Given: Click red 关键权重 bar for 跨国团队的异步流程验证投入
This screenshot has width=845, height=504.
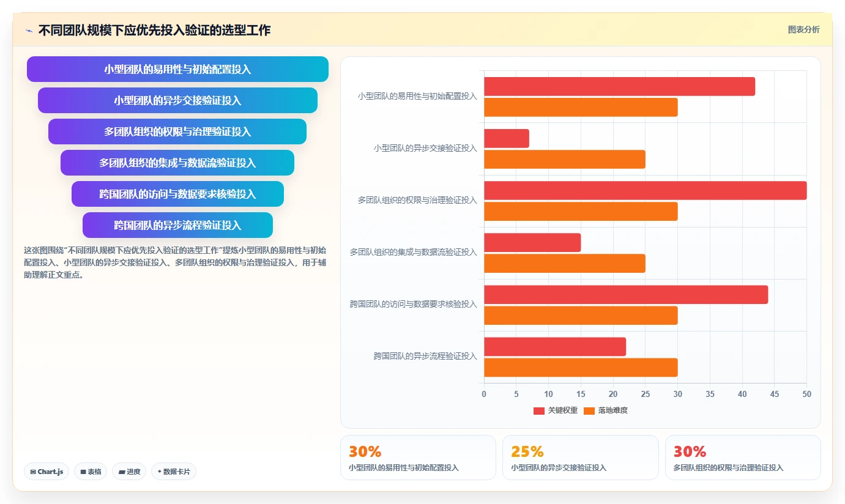Looking at the screenshot, I should click(x=555, y=346).
